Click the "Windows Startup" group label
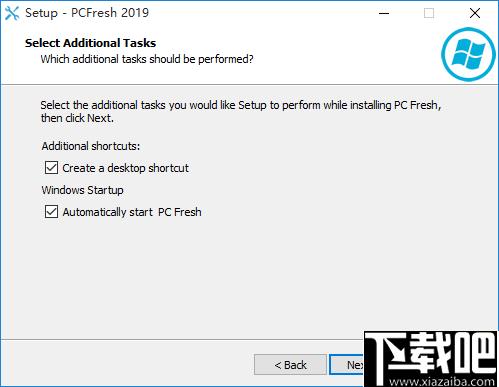This screenshot has width=499, height=387. 82,190
